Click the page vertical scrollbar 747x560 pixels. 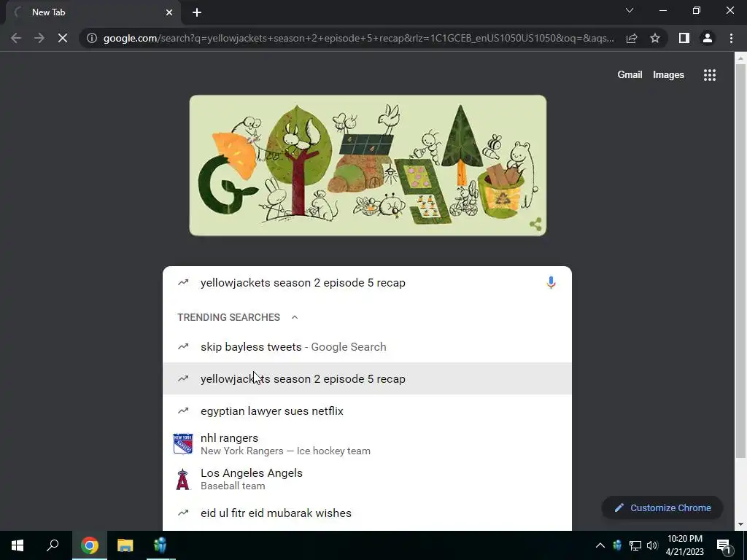point(740,260)
